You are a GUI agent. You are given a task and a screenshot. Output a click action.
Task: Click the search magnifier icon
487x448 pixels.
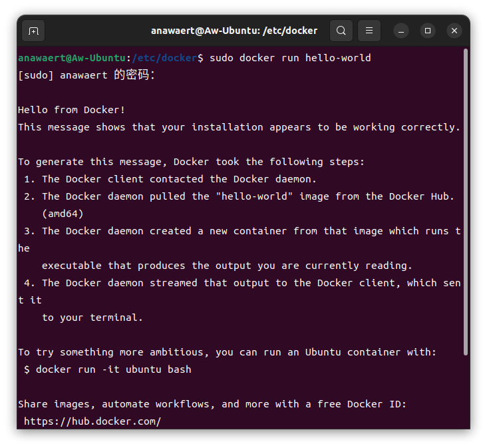[x=341, y=31]
